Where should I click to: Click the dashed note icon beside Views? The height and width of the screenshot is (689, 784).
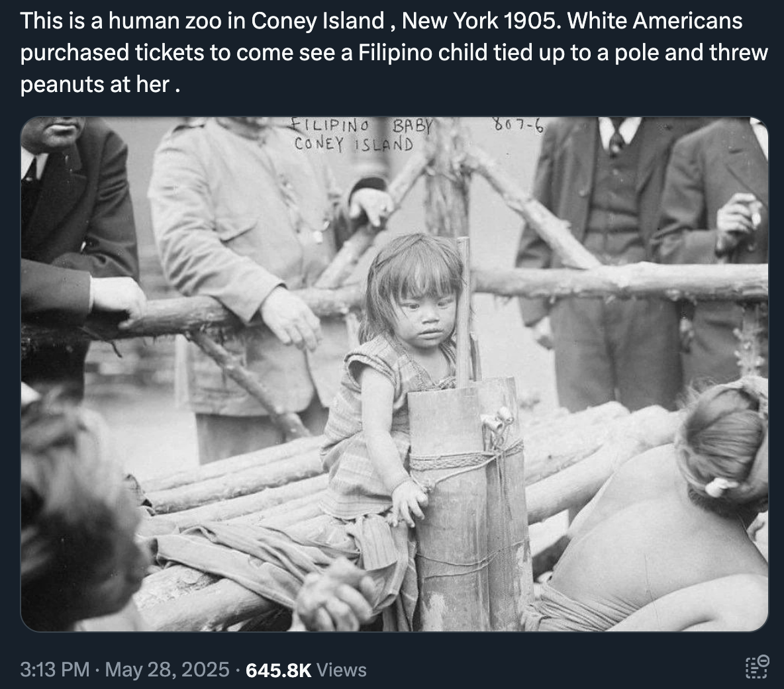tap(756, 667)
